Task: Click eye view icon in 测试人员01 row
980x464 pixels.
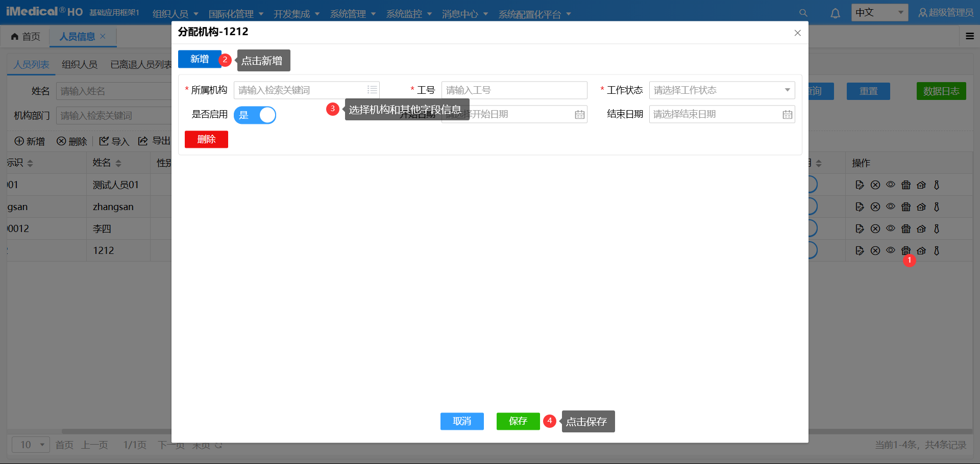Action: tap(890, 185)
